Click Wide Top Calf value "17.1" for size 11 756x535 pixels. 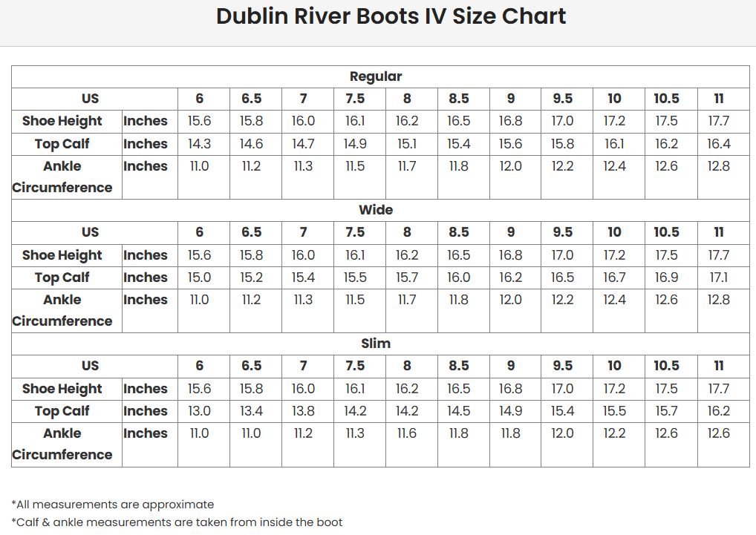coord(718,278)
